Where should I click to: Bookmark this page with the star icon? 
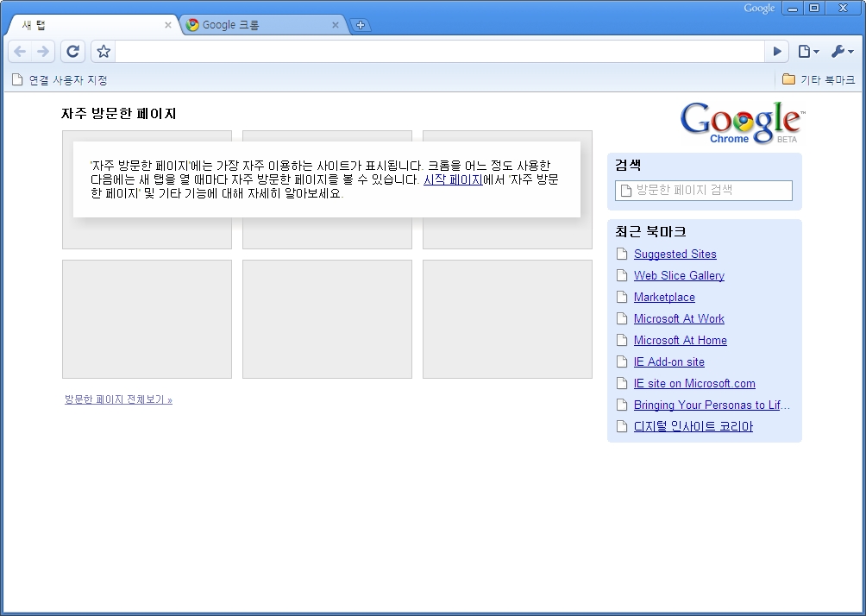click(104, 52)
